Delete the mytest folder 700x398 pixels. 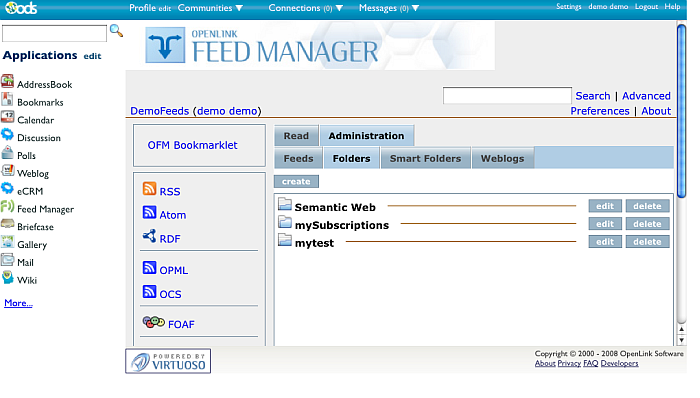[x=647, y=242]
